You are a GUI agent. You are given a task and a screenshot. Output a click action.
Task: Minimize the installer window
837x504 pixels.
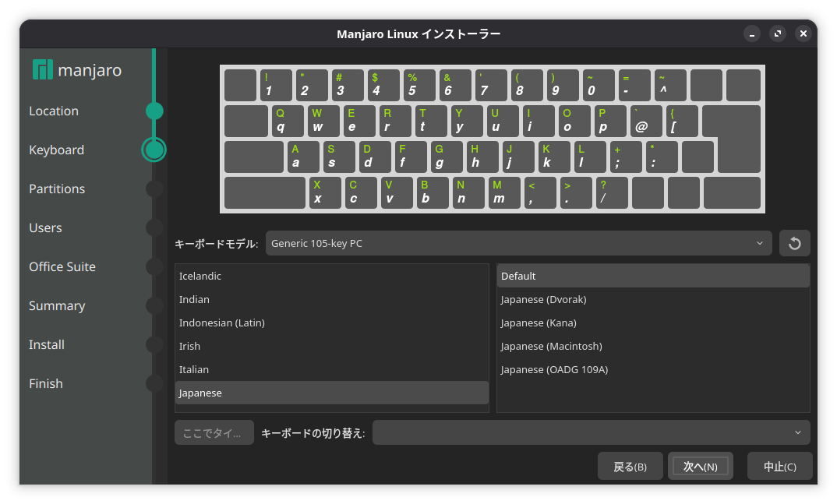pyautogui.click(x=751, y=34)
